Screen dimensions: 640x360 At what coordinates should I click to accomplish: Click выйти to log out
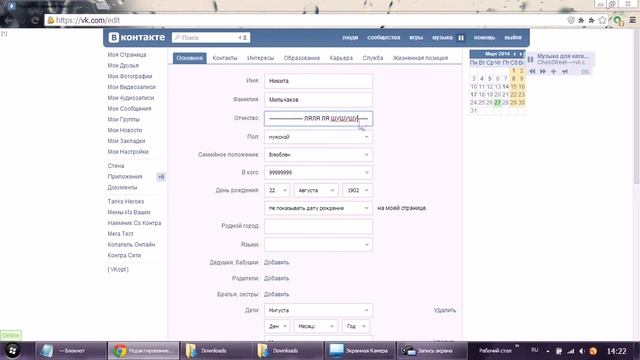coord(513,38)
